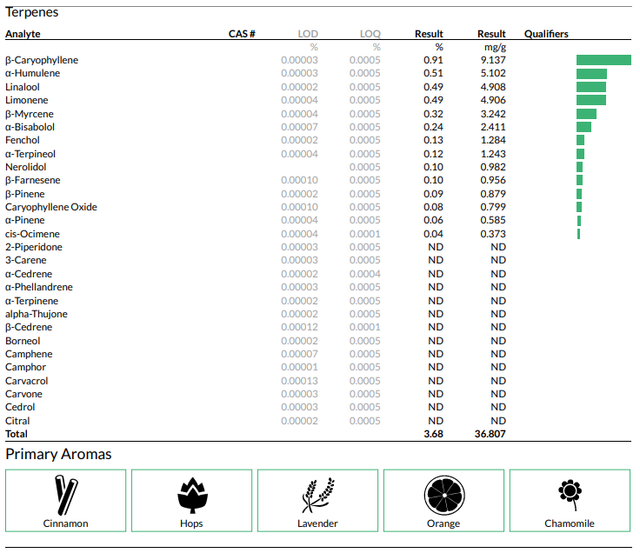Click the Lavender sprigs icon
Screen dimensions: 640x553
[x=318, y=495]
